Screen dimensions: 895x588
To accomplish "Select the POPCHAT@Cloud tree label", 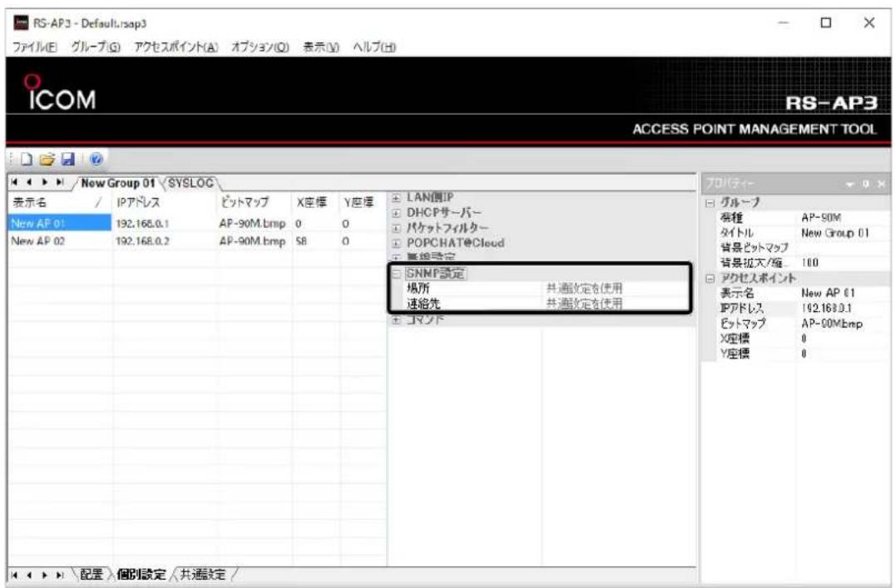I will (456, 243).
